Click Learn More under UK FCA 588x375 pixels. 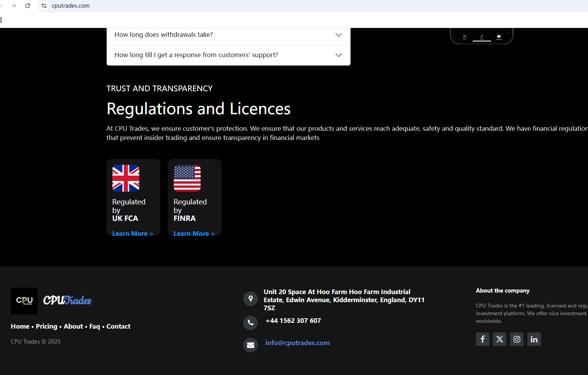pos(132,234)
